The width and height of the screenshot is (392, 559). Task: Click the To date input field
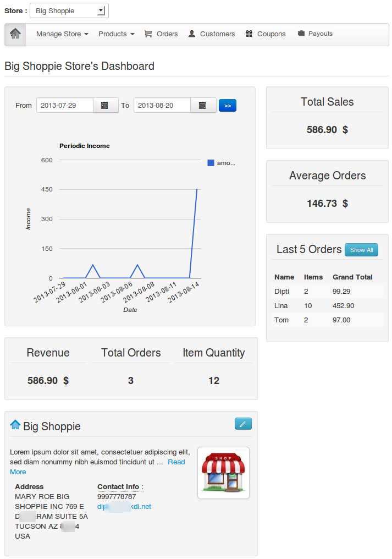162,106
